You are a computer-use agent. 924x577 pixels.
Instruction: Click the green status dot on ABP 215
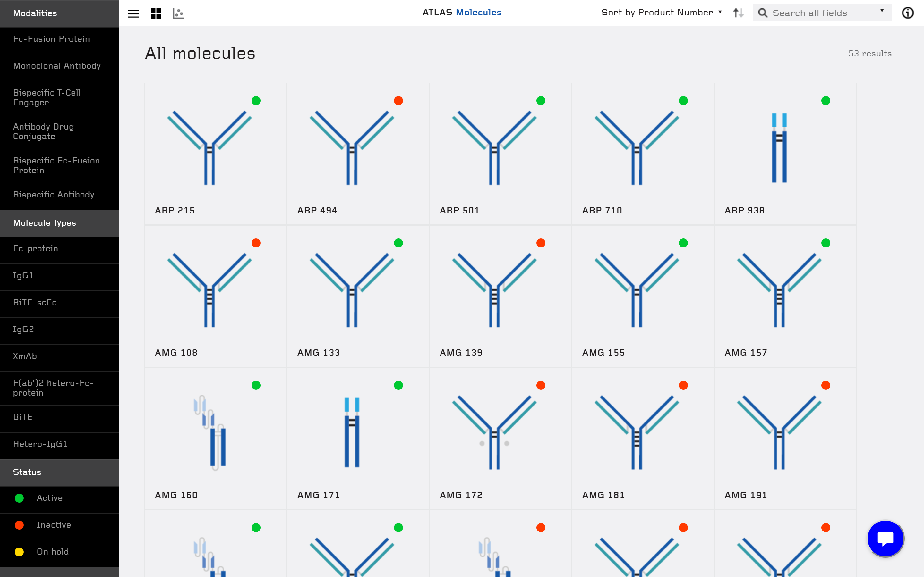(256, 101)
